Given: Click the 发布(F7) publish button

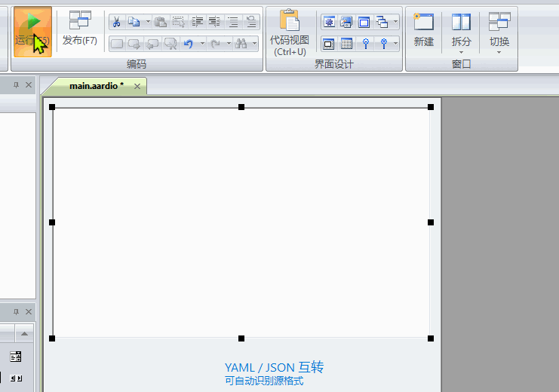Looking at the screenshot, I should pos(80,29).
